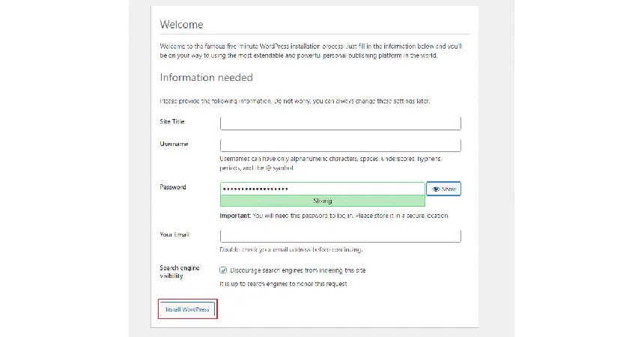Click the 'Information needed' heading
This screenshot has height=337, width=644.
(x=206, y=77)
